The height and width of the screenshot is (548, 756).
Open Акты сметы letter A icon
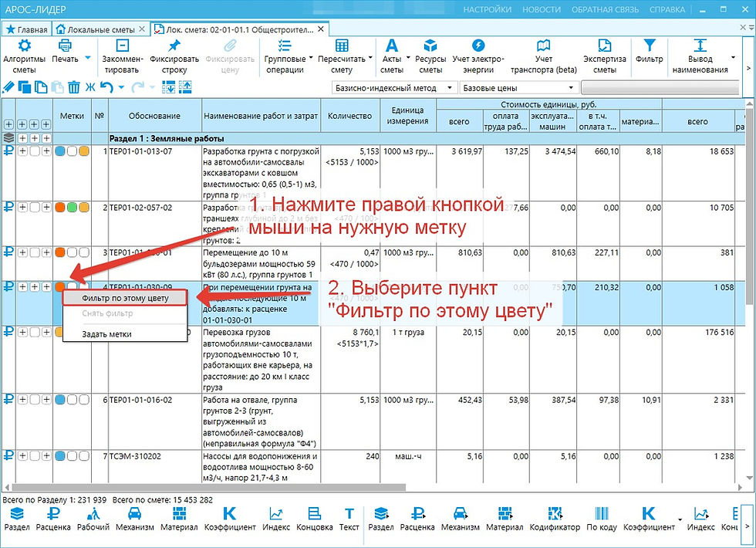click(x=392, y=46)
